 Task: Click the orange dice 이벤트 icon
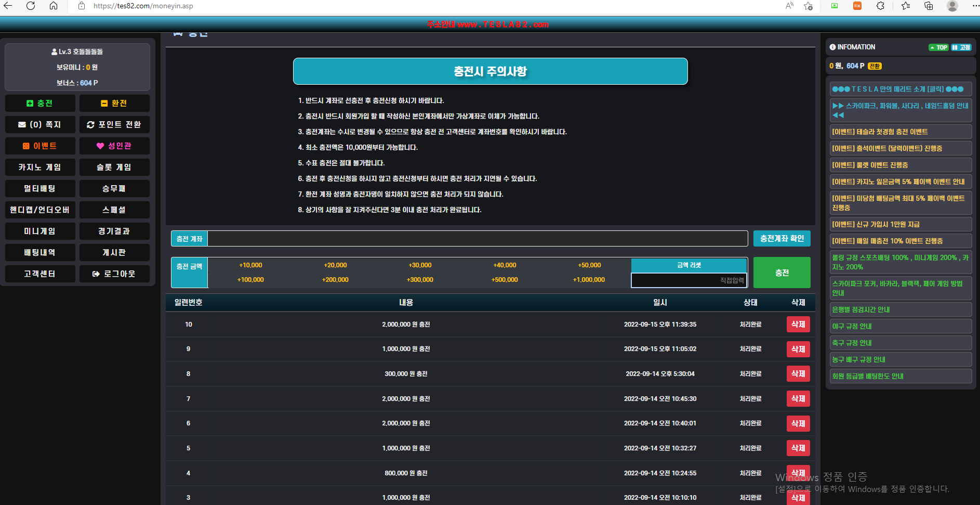[x=26, y=146]
